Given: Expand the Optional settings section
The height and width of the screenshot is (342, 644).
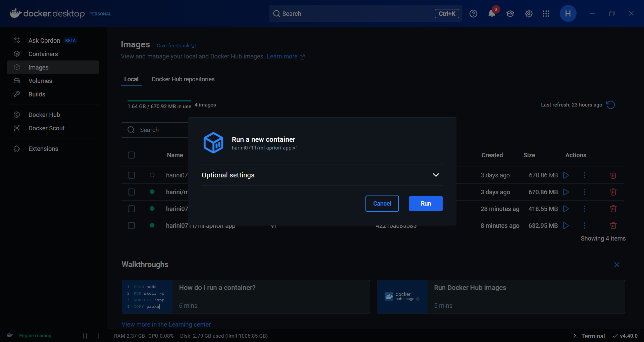Looking at the screenshot, I should (322, 175).
